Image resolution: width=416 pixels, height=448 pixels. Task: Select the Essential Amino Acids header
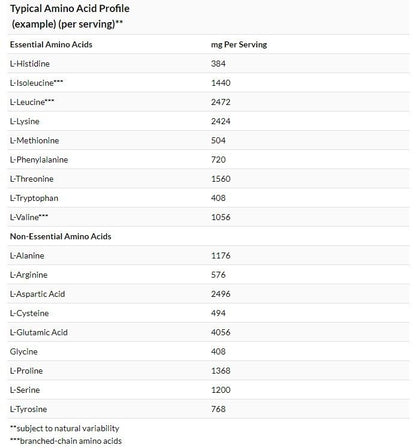pyautogui.click(x=51, y=45)
